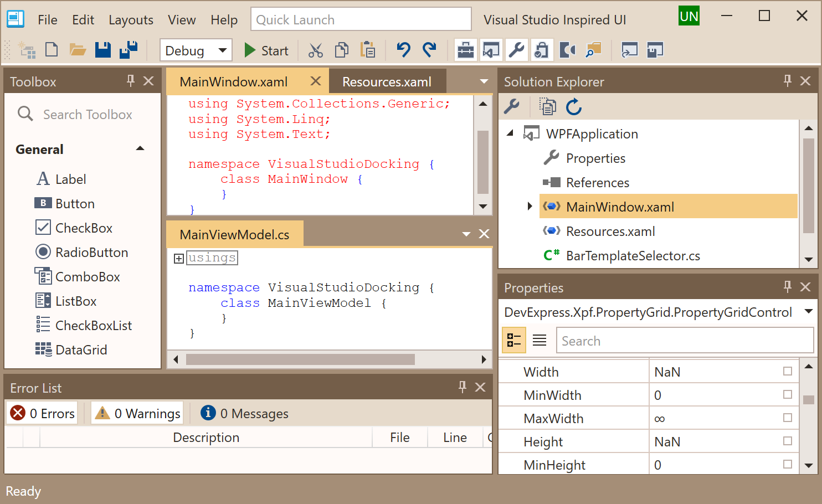The width and height of the screenshot is (822, 504).
Task: Click the Redo arrow in toolbar
Action: point(429,50)
